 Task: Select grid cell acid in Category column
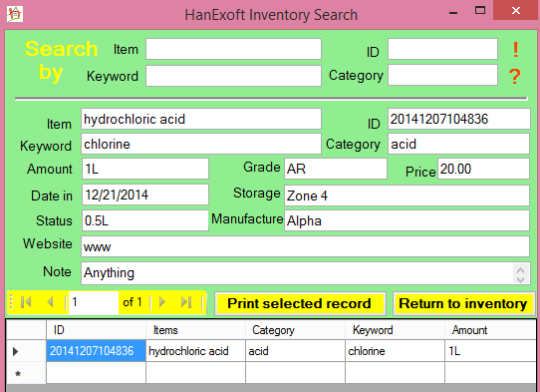295,351
